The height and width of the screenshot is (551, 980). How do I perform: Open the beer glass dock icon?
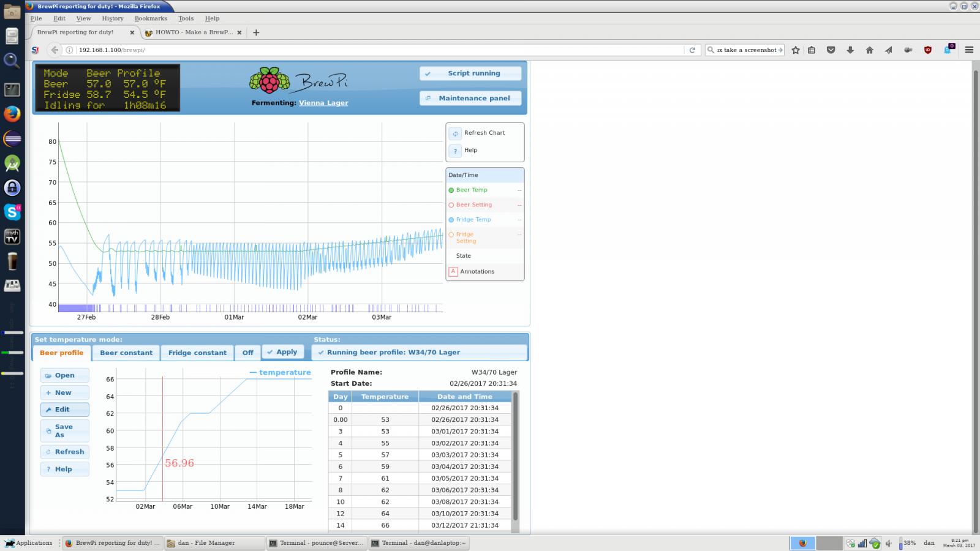12,261
